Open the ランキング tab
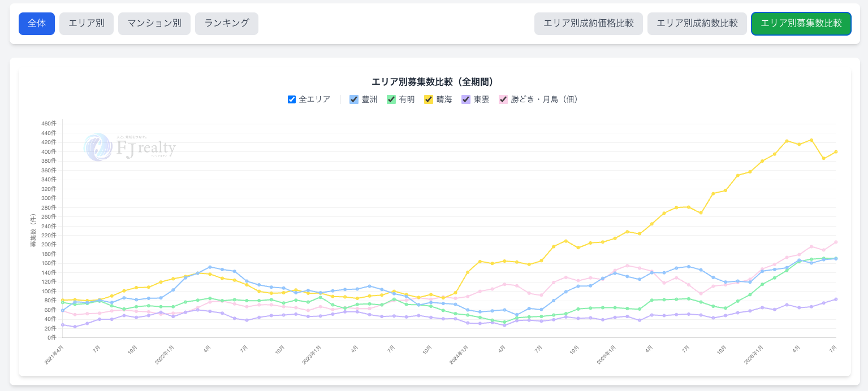The width and height of the screenshot is (868, 391). point(227,24)
